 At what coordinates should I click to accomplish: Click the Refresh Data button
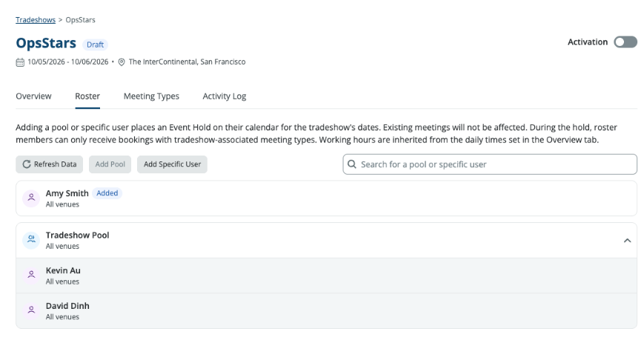tap(50, 164)
